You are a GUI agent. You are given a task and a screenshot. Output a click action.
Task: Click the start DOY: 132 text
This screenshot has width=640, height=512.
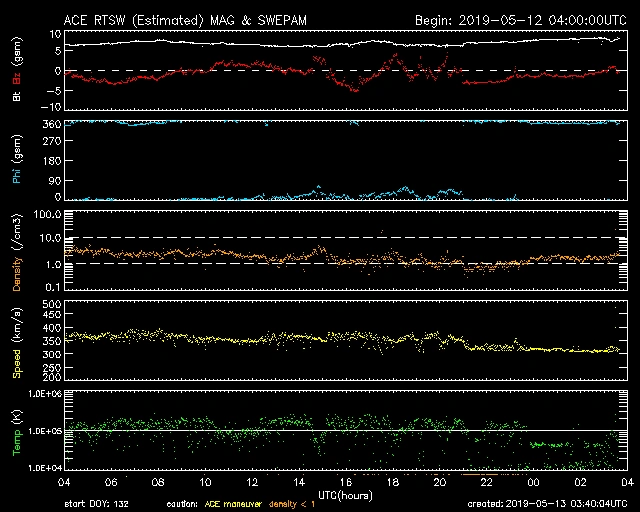98,505
